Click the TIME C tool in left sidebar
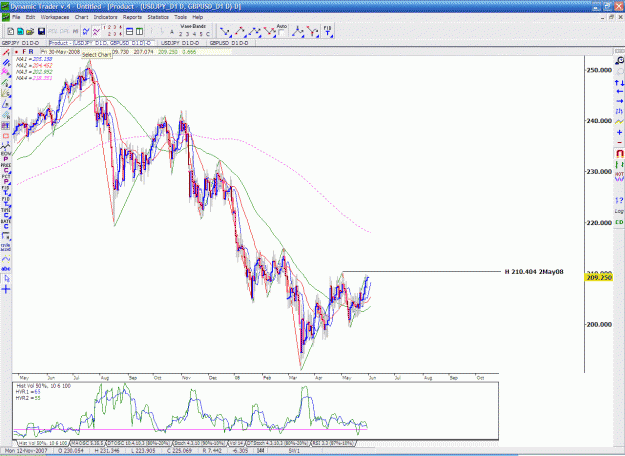The width and height of the screenshot is (625, 456). 6,212
